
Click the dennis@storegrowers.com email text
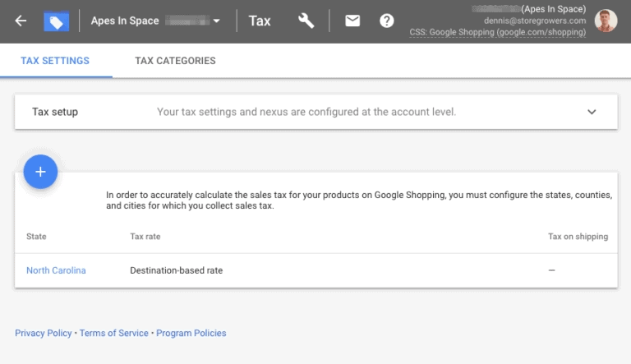coord(535,21)
